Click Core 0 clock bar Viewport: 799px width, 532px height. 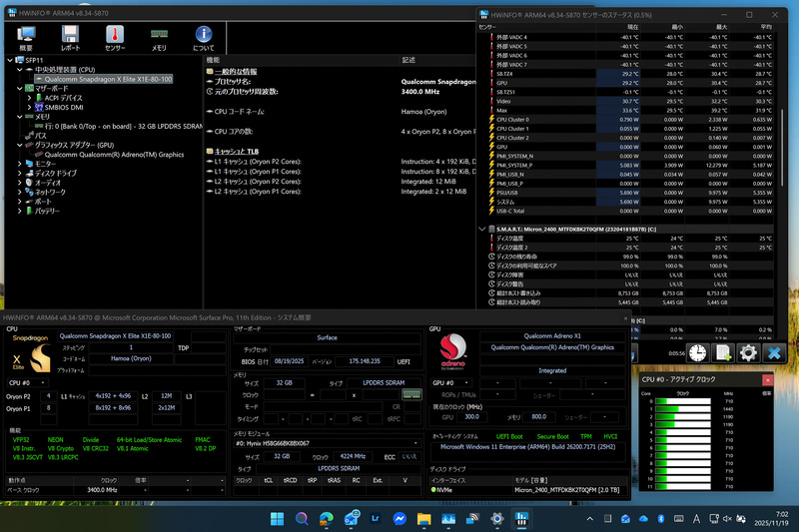[x=683, y=401]
